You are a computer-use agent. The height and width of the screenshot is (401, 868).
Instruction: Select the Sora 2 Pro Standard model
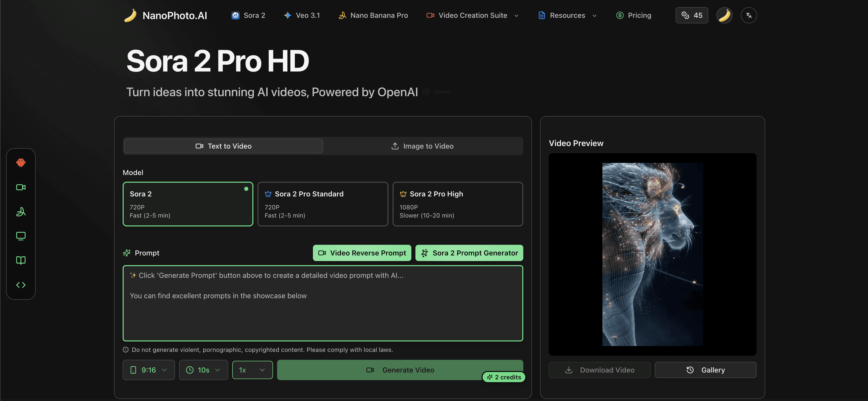click(323, 204)
